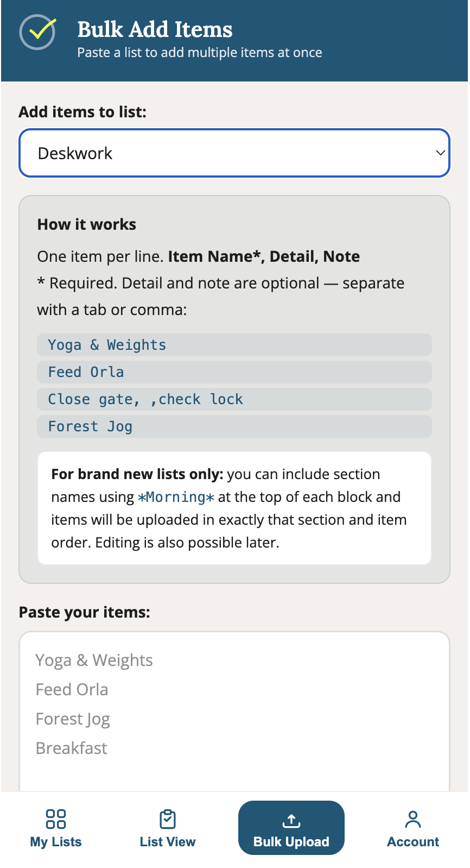Select the Bulk Upload tab button
470x868 pixels.
click(x=291, y=828)
